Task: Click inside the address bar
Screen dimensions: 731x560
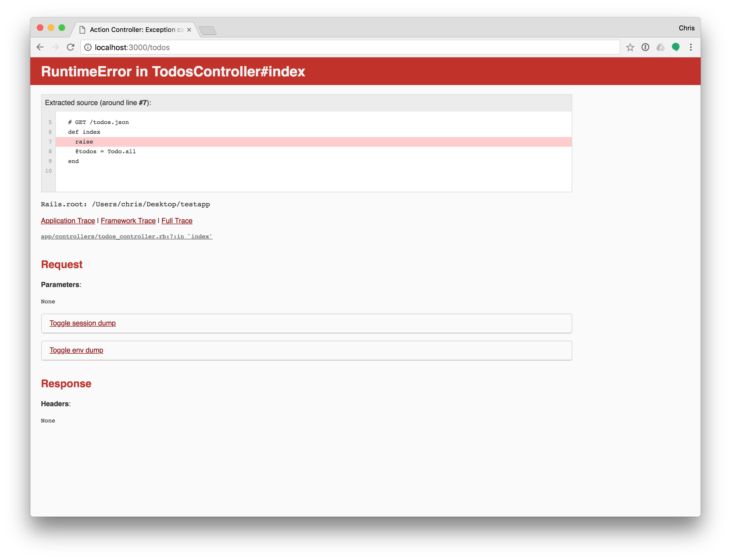Action: click(x=234, y=47)
